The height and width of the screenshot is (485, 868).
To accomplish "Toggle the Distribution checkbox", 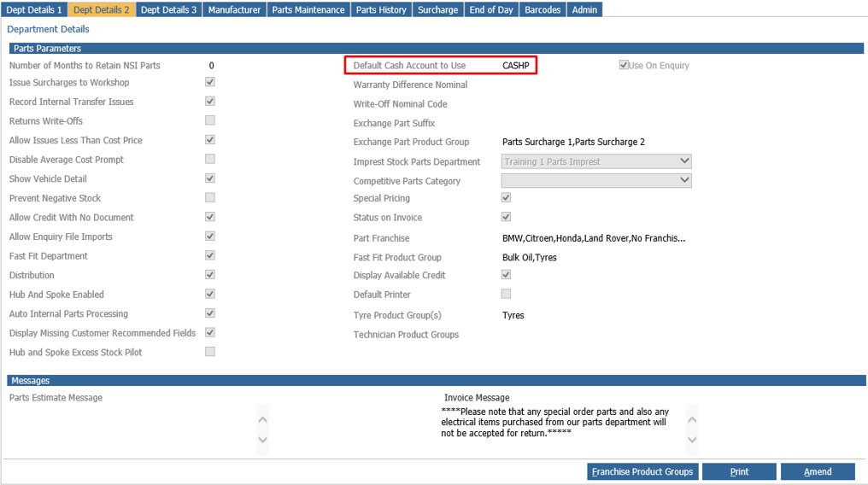I will (210, 274).
